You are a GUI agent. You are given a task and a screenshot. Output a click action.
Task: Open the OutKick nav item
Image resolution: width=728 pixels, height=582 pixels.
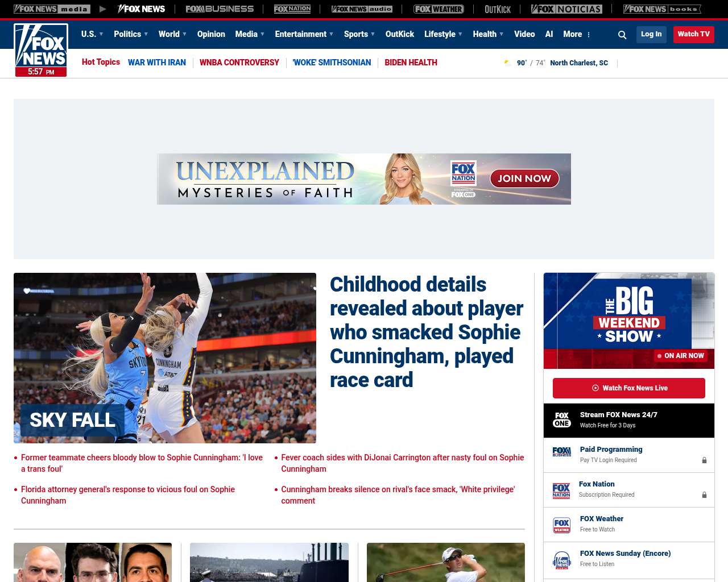point(400,34)
